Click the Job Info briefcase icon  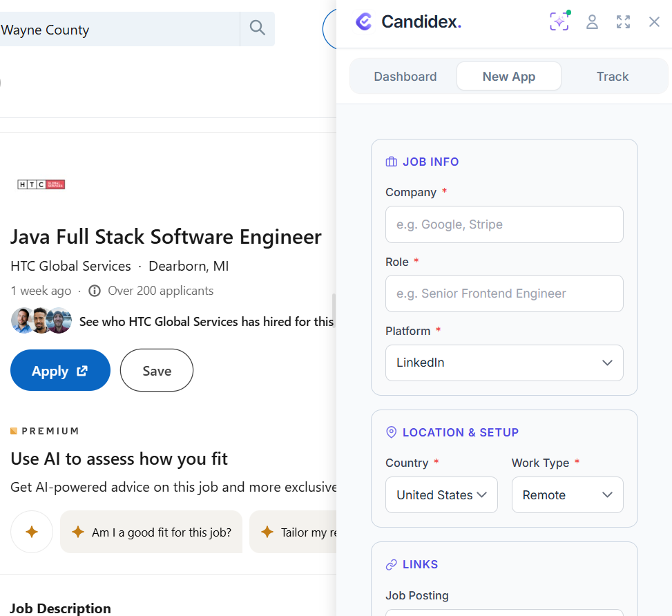tap(392, 162)
